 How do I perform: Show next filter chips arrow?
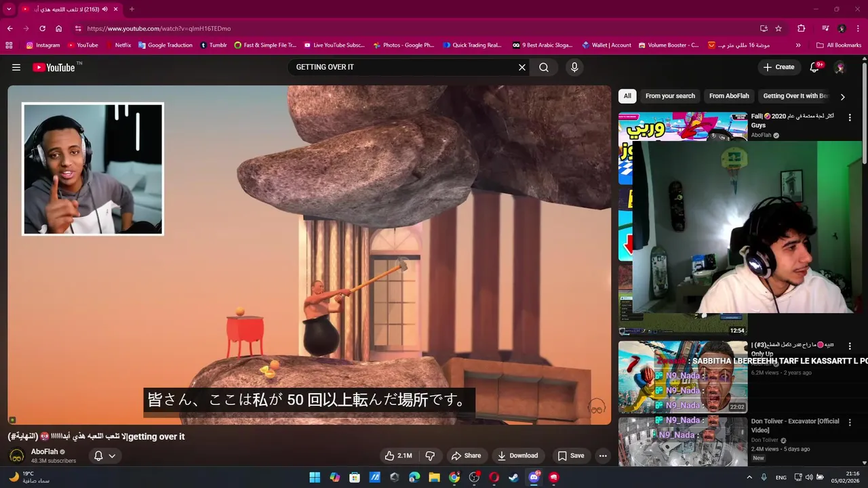click(x=842, y=96)
